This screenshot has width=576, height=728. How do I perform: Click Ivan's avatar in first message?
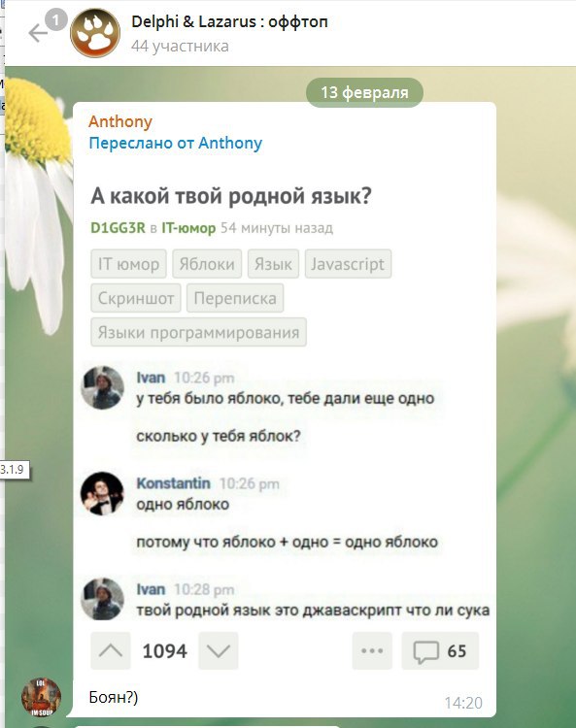point(103,387)
